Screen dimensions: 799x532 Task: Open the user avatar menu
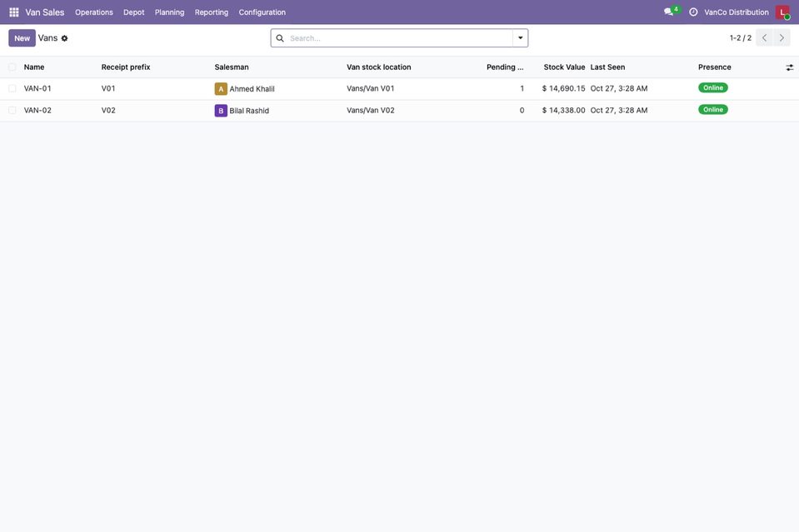782,12
